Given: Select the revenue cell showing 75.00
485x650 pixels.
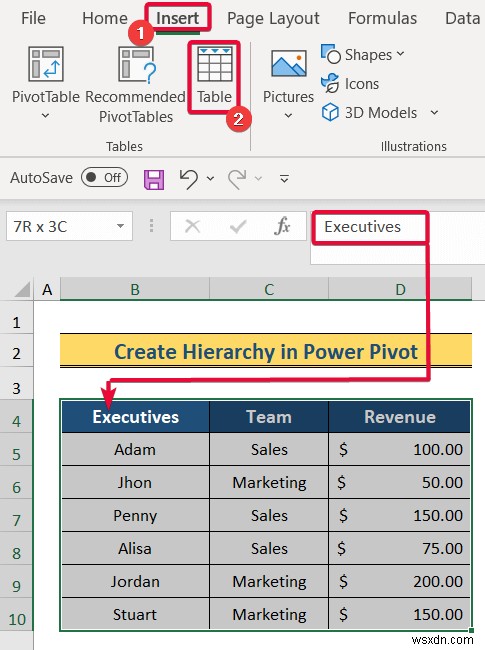Looking at the screenshot, I should pyautogui.click(x=400, y=548).
